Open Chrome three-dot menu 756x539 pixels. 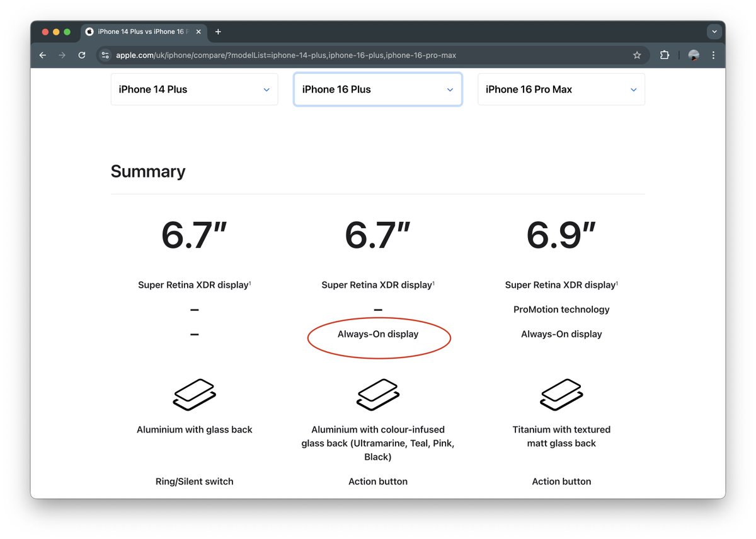(713, 55)
